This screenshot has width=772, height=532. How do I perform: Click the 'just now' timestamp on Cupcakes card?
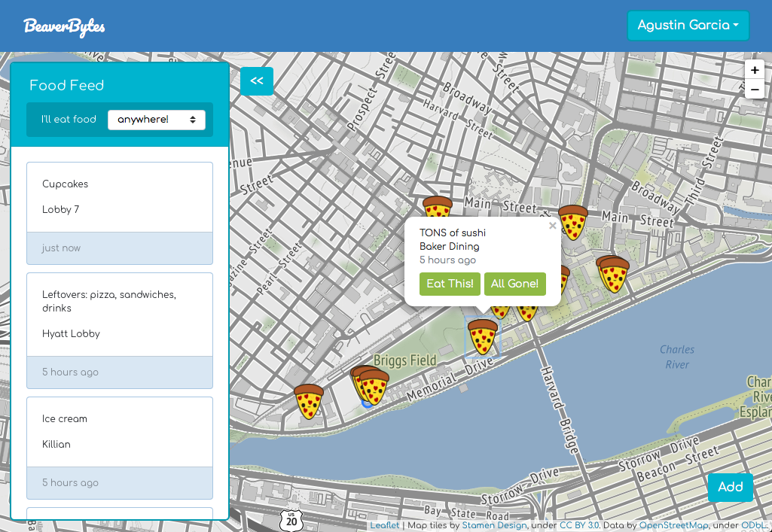61,248
